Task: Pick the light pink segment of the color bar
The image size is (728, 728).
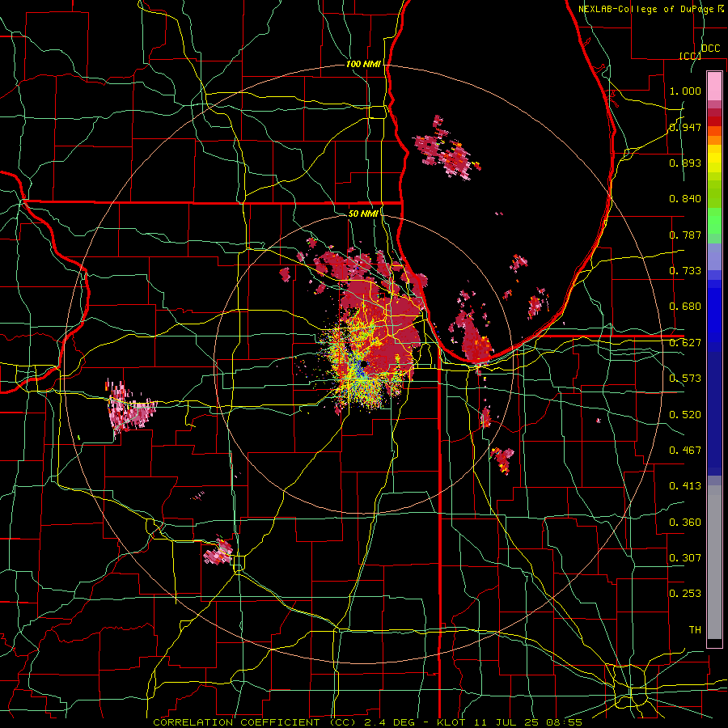Action: 714,86
